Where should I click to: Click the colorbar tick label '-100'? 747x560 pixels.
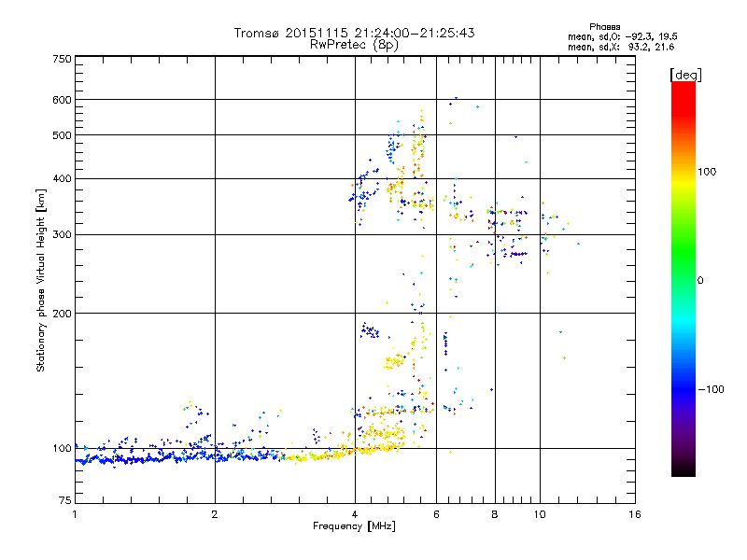point(711,389)
